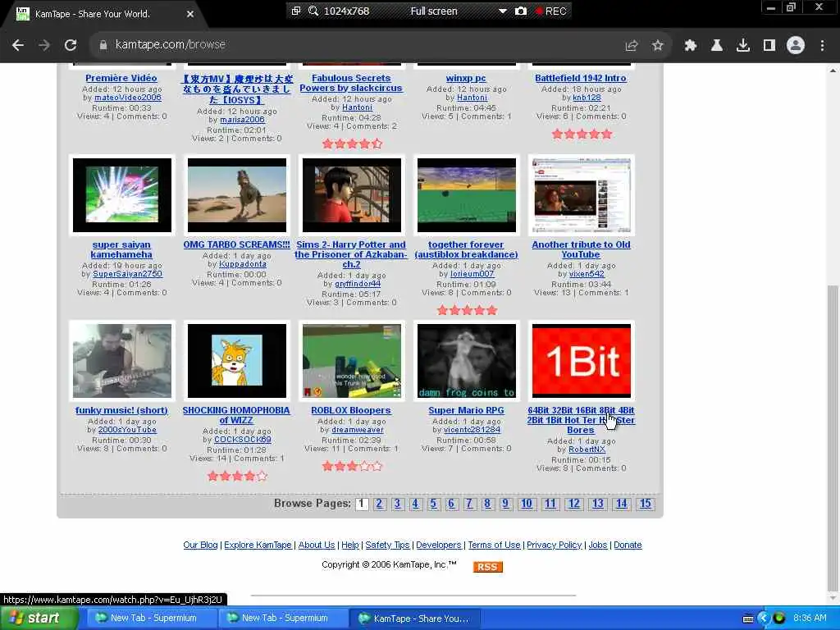Open About Us footer link
Screen dimensions: 840x630
coord(317,546)
